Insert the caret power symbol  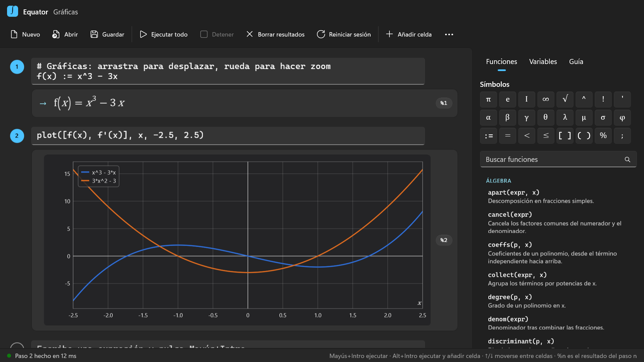point(584,99)
